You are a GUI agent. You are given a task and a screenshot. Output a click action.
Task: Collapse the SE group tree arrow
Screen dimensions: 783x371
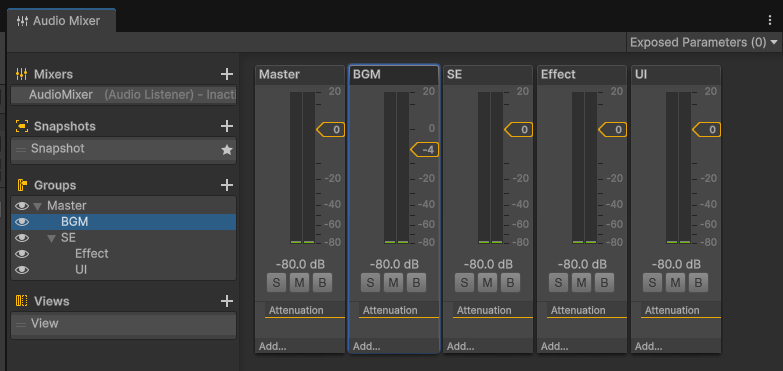(x=51, y=238)
